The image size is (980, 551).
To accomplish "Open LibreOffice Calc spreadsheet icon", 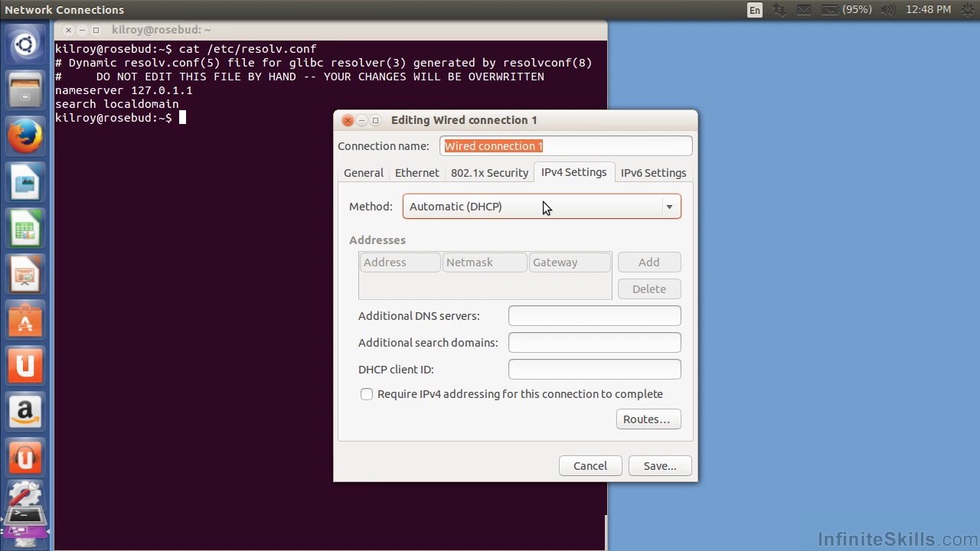I will pos(25,229).
